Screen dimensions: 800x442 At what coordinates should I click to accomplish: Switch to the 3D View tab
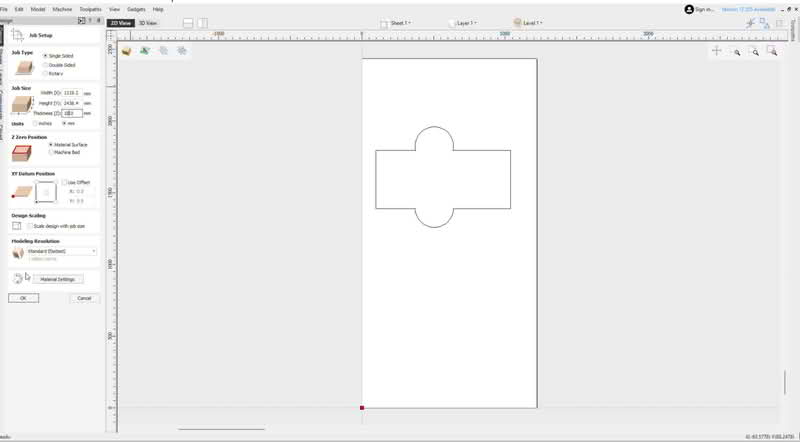(146, 22)
